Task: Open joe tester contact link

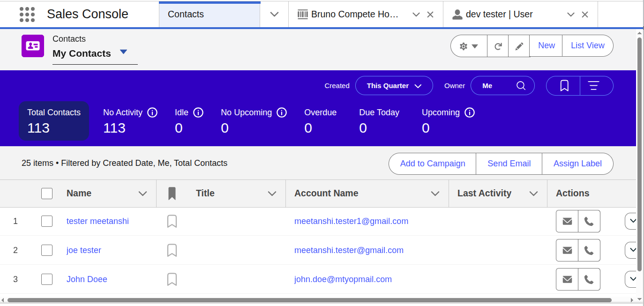Action: coord(84,250)
